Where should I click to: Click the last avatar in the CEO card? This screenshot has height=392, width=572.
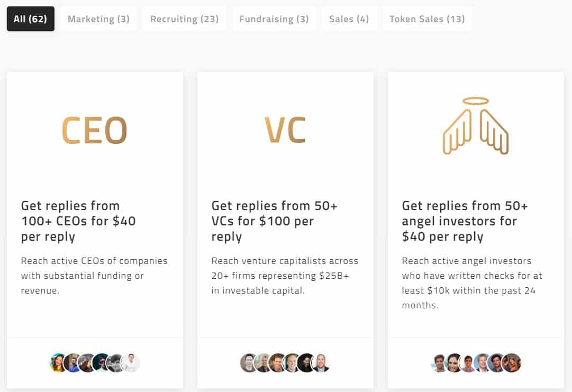point(131,363)
